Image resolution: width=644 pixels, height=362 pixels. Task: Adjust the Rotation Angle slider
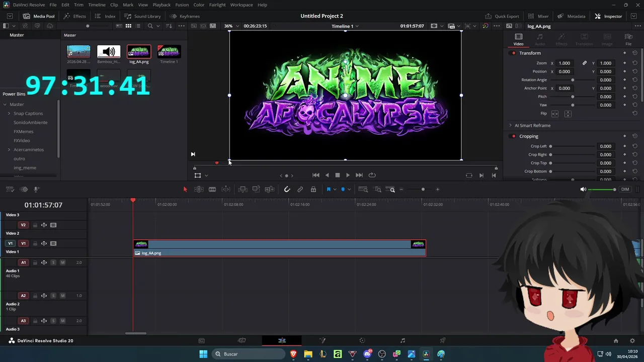coord(573,80)
